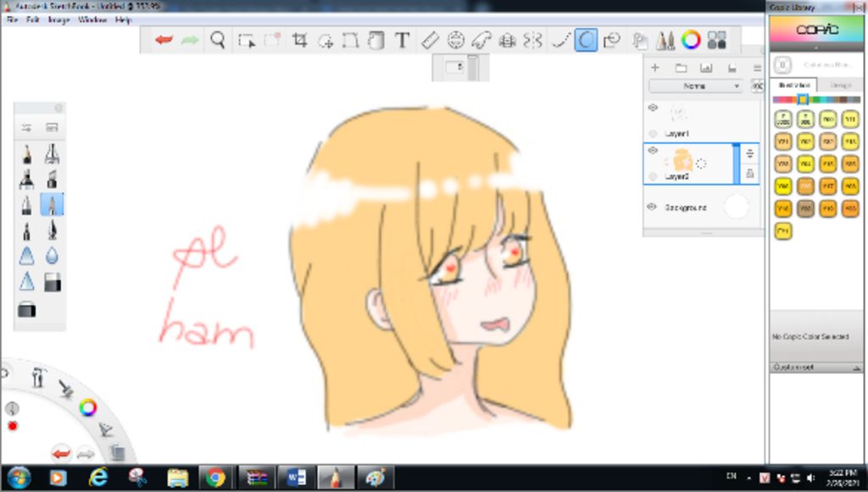868x492 pixels.
Task: Add a layer group folder
Action: click(681, 68)
